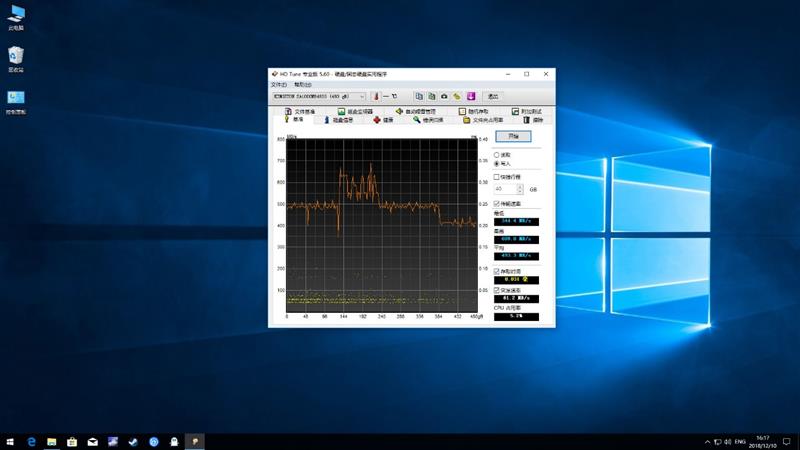Select the Write radio button
The height and width of the screenshot is (450, 800).
click(496, 164)
